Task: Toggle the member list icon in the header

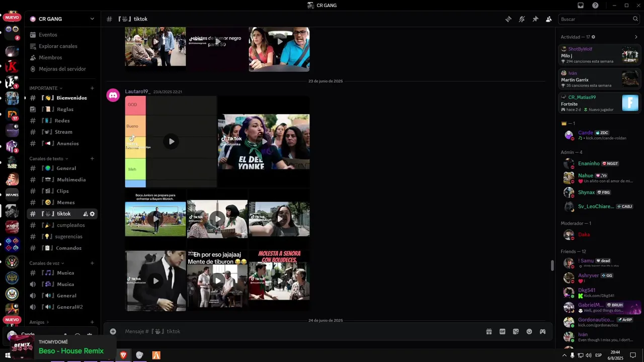Action: click(x=548, y=19)
